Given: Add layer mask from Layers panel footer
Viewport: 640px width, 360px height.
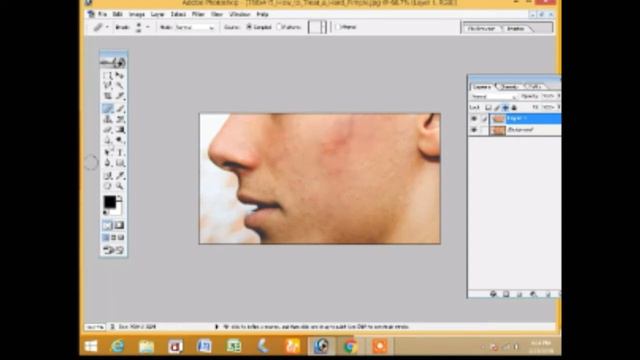Looking at the screenshot, I should coord(506,294).
